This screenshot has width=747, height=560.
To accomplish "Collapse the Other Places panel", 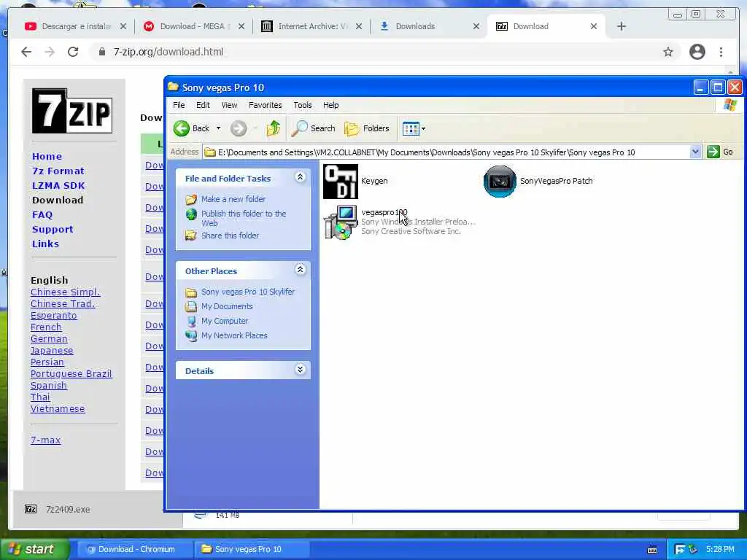I will pyautogui.click(x=300, y=270).
